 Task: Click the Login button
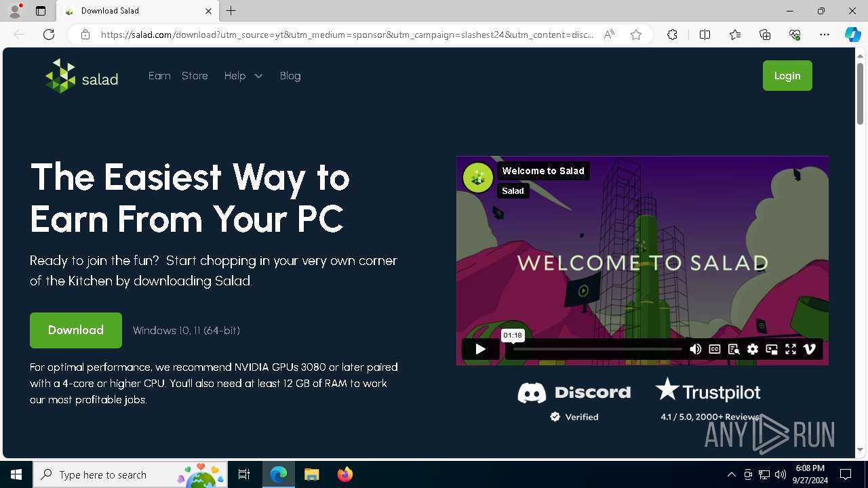click(x=787, y=76)
